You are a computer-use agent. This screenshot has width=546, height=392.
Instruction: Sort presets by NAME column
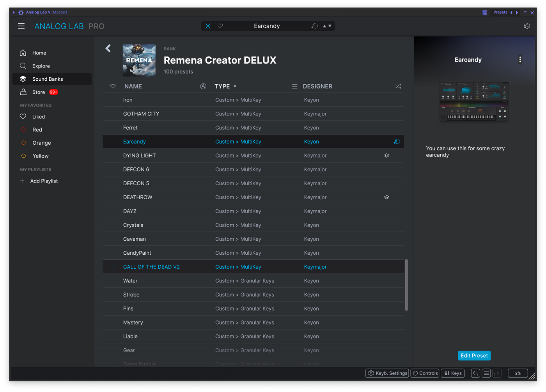pyautogui.click(x=133, y=86)
